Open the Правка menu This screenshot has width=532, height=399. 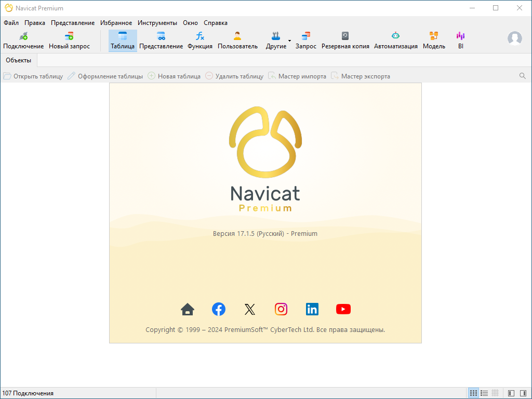coord(35,23)
